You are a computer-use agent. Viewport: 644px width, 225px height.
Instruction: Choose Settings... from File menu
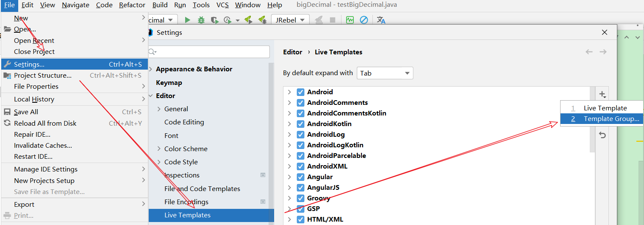point(74,64)
